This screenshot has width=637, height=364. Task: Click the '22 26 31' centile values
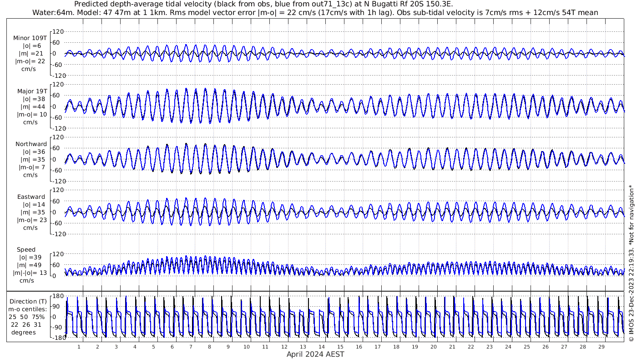coord(26,325)
